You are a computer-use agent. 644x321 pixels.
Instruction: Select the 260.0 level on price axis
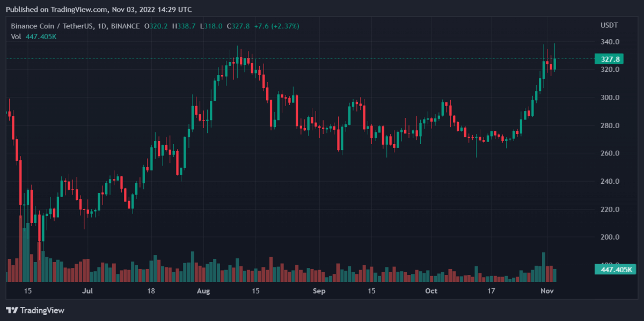tap(610, 153)
